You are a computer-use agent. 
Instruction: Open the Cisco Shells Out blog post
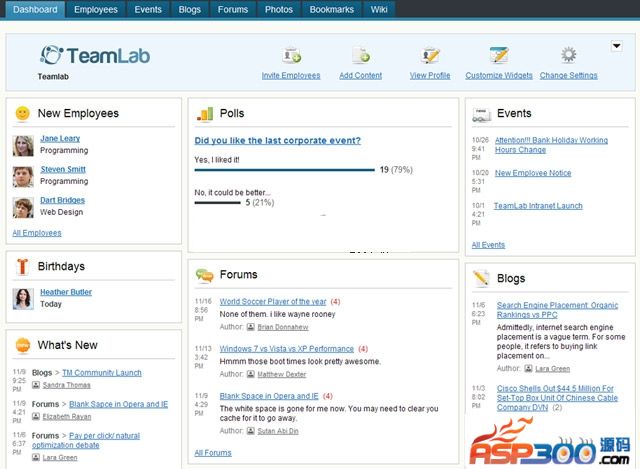click(557, 398)
